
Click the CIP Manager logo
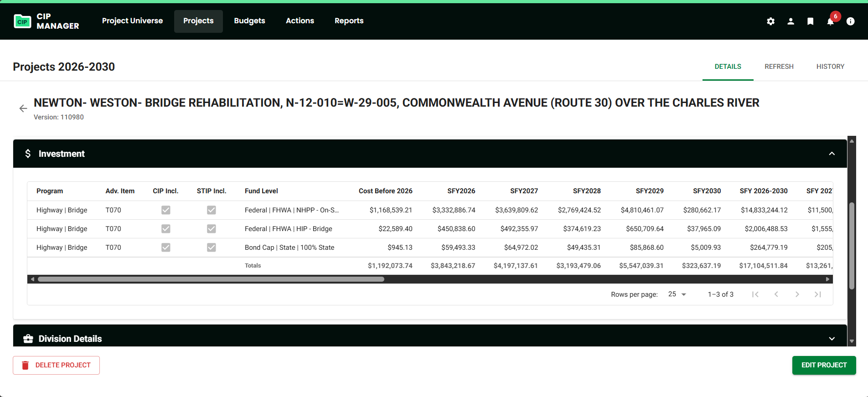(46, 21)
